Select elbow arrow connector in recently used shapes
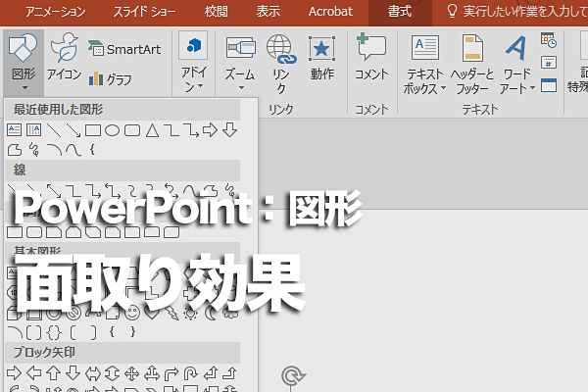This screenshot has height=392, width=588. click(191, 130)
